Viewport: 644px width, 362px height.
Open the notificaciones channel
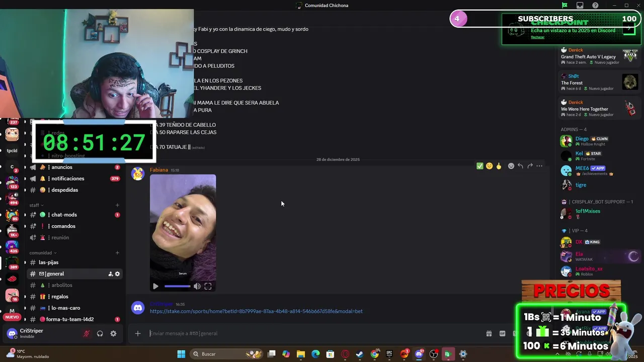pyautogui.click(x=75, y=178)
